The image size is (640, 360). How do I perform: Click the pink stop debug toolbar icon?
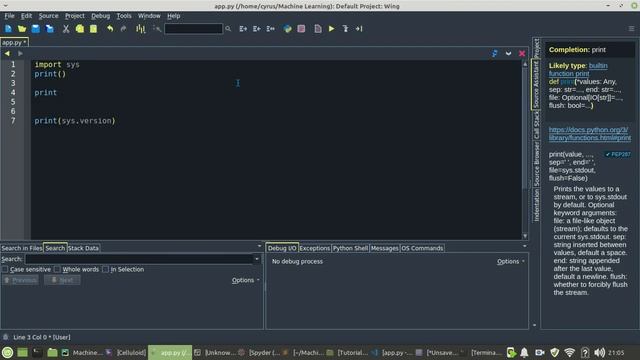click(x=301, y=29)
